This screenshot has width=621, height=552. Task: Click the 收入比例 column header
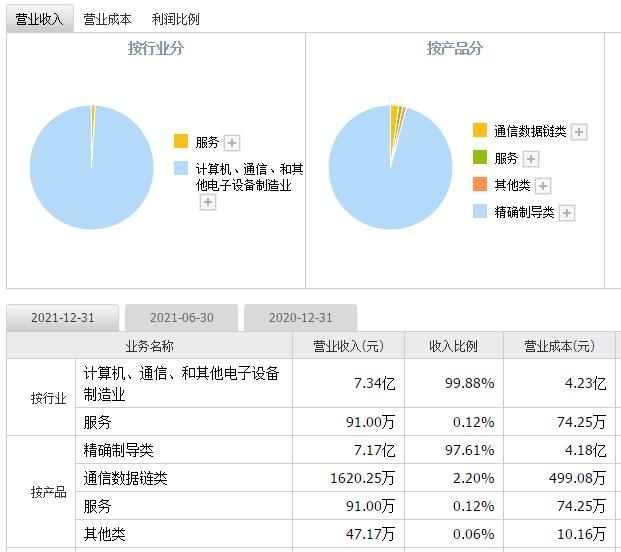point(453,346)
